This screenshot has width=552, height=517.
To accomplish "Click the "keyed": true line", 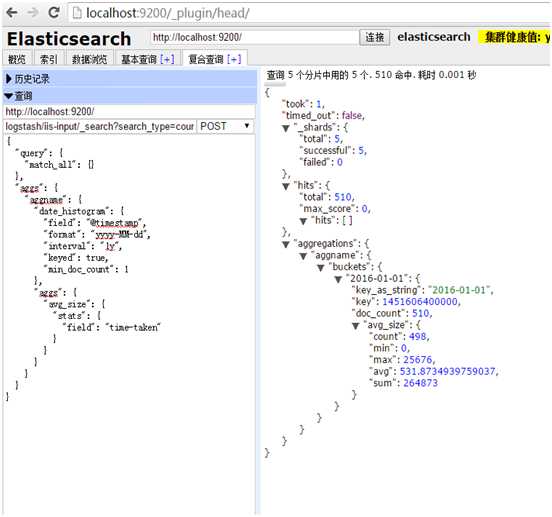I will click(76, 258).
